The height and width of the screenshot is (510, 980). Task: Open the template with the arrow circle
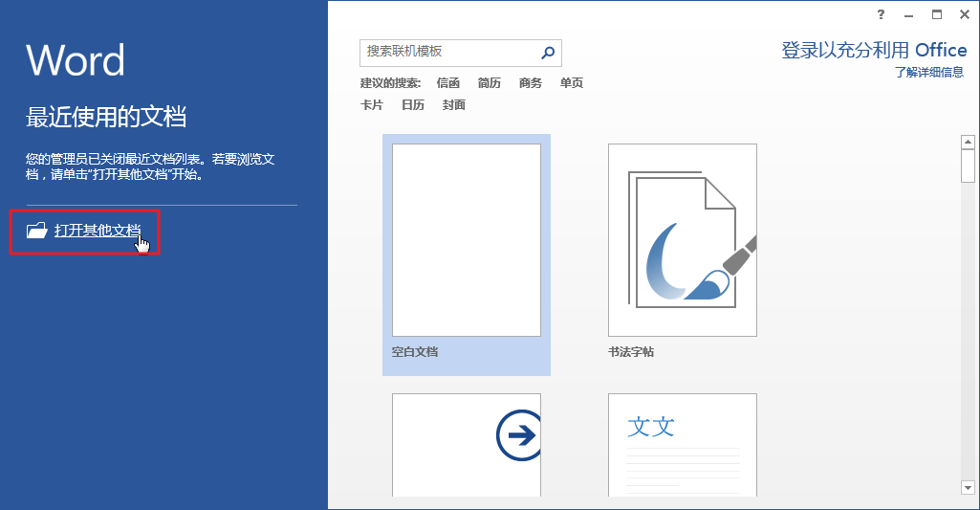(467, 445)
